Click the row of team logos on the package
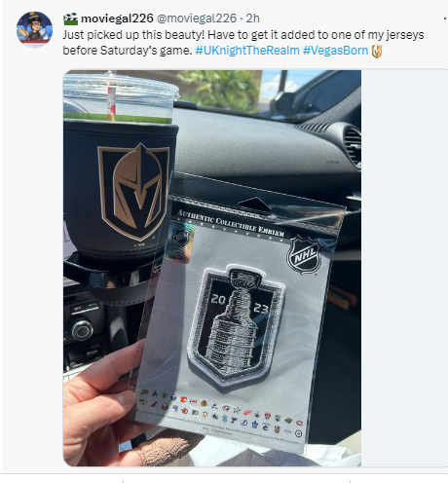The width and height of the screenshot is (448, 483). click(x=221, y=413)
